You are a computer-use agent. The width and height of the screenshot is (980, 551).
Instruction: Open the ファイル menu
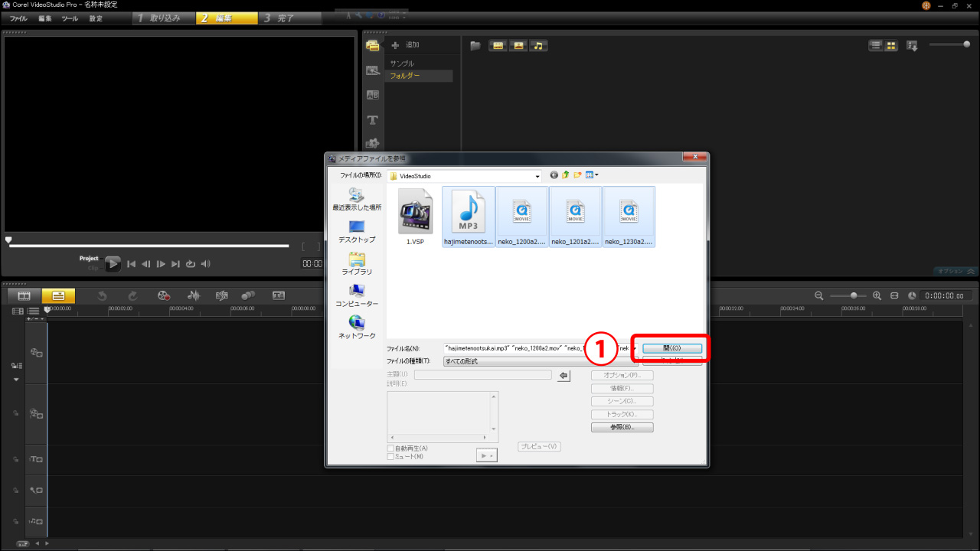tap(18, 18)
